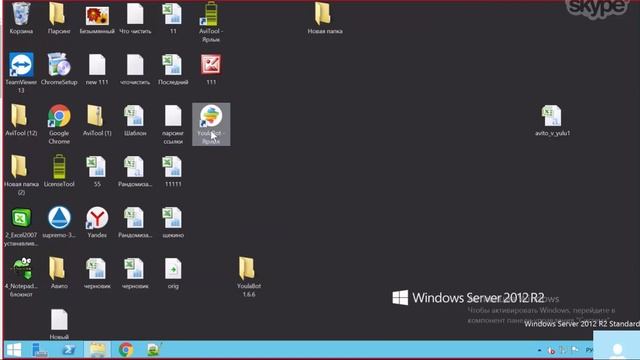The width and height of the screenshot is (640, 360).
Task: Select the Google Chrome desktop shortcut
Action: (x=59, y=124)
